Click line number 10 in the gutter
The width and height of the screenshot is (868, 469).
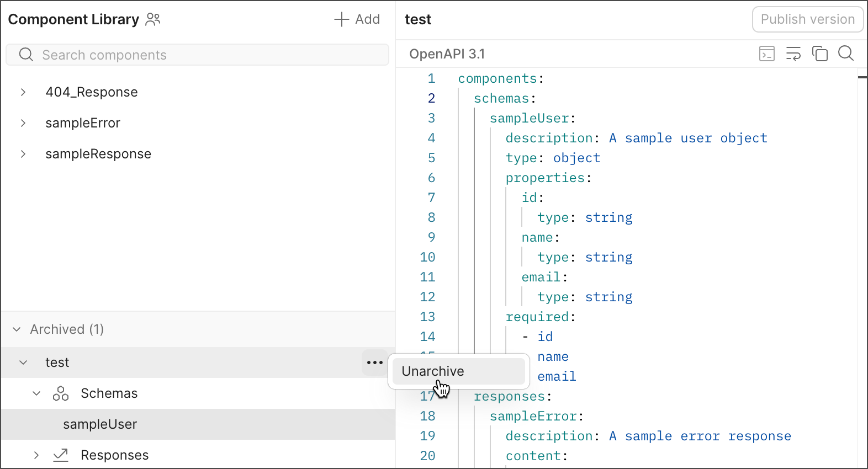tap(427, 257)
